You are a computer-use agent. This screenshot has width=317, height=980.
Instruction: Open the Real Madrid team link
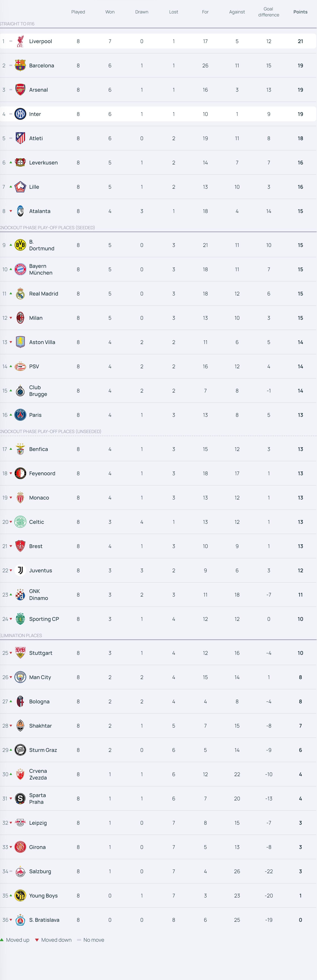[44, 294]
